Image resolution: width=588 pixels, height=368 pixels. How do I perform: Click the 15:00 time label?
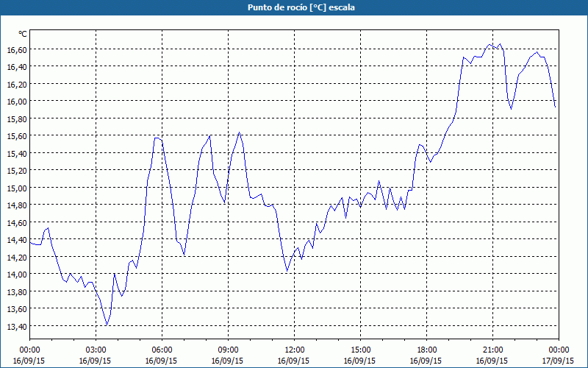tap(360, 350)
